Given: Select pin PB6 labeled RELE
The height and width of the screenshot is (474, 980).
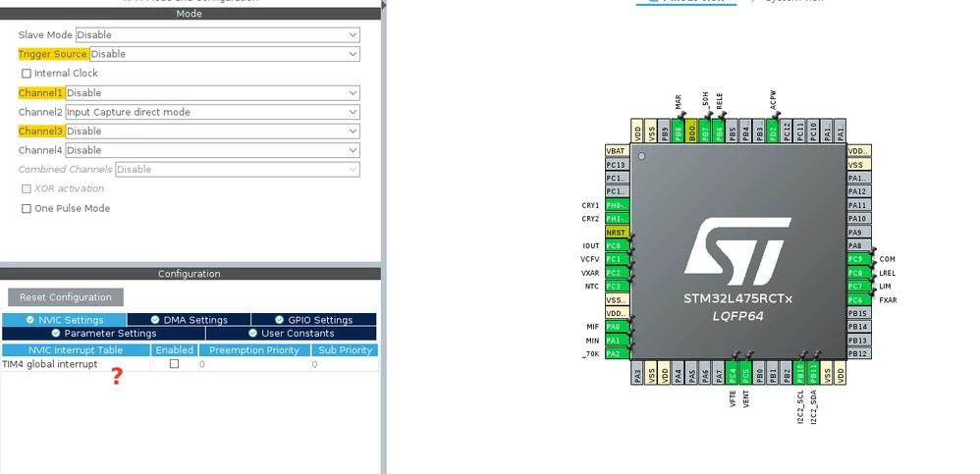Looking at the screenshot, I should pyautogui.click(x=718, y=132).
